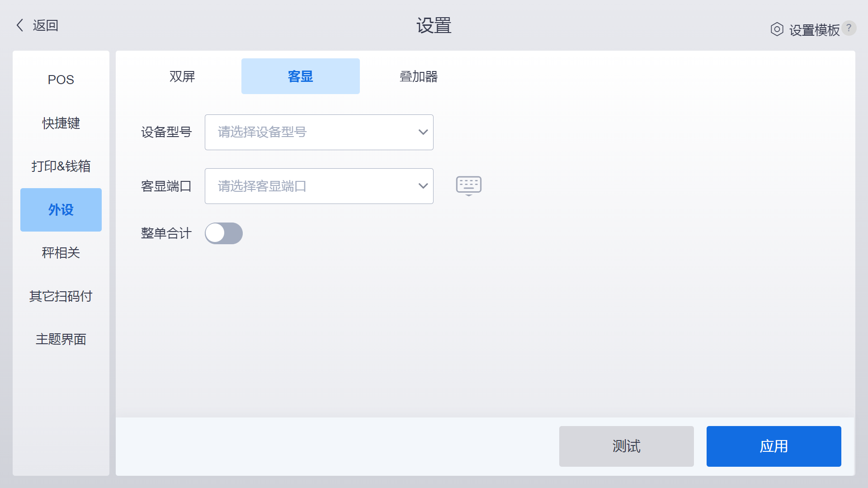Viewport: 868px width, 488px height.
Task: Open the question mark help icon
Action: [849, 28]
